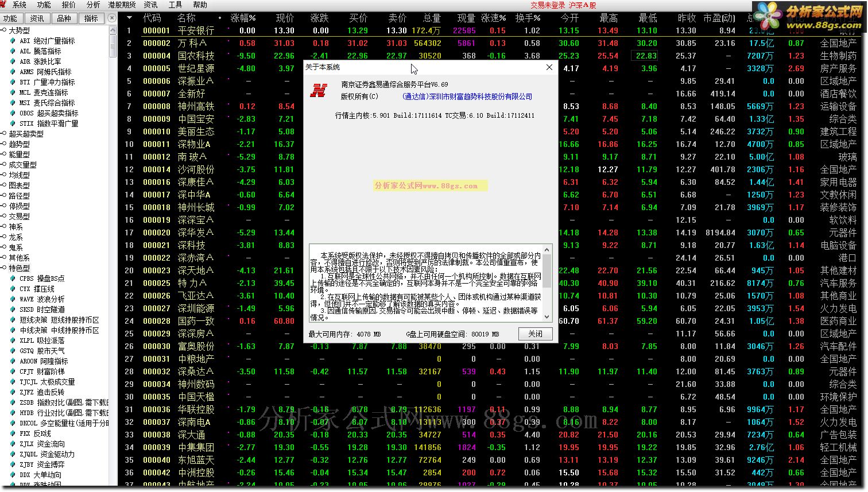Click the GSTQ 股市天气 indicator icon
Image resolution: width=868 pixels, height=492 pixels.
tap(13, 351)
